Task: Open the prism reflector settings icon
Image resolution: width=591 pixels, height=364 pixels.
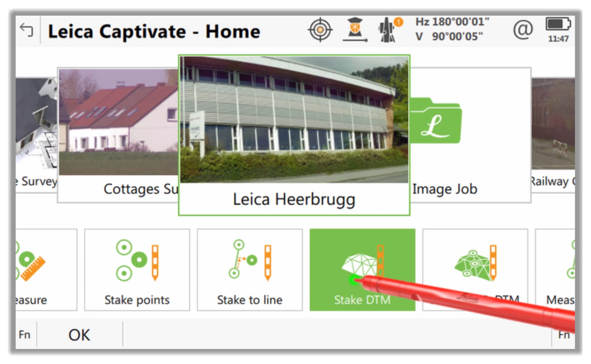Action: coord(355,30)
